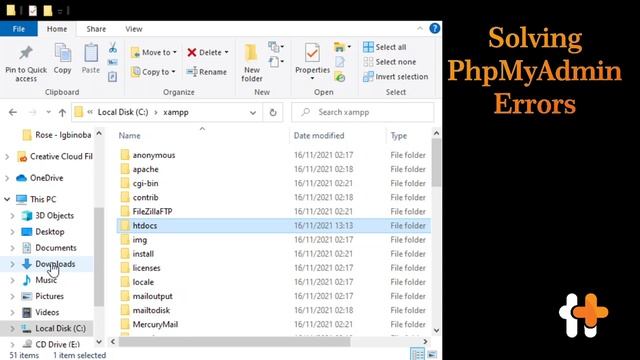The image size is (640, 360).
Task: Select Pictures in navigation pane
Action: point(49,296)
